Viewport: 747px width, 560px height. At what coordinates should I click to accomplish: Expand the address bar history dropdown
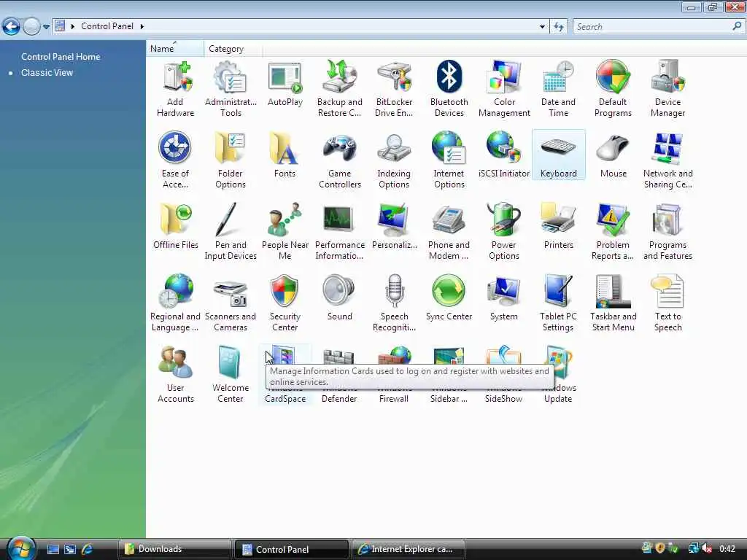pyautogui.click(x=542, y=27)
